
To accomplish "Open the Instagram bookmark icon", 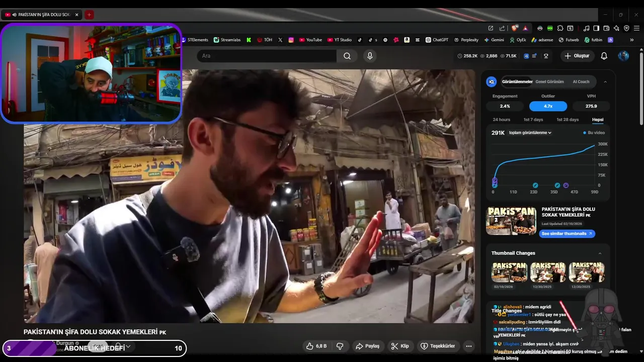I will click(x=291, y=40).
